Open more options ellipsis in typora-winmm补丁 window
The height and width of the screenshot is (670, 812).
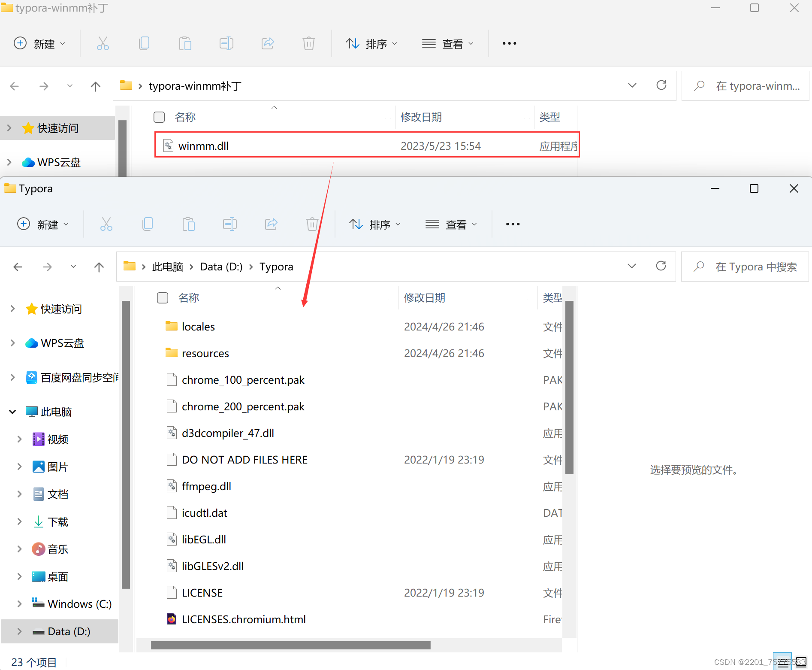(509, 43)
